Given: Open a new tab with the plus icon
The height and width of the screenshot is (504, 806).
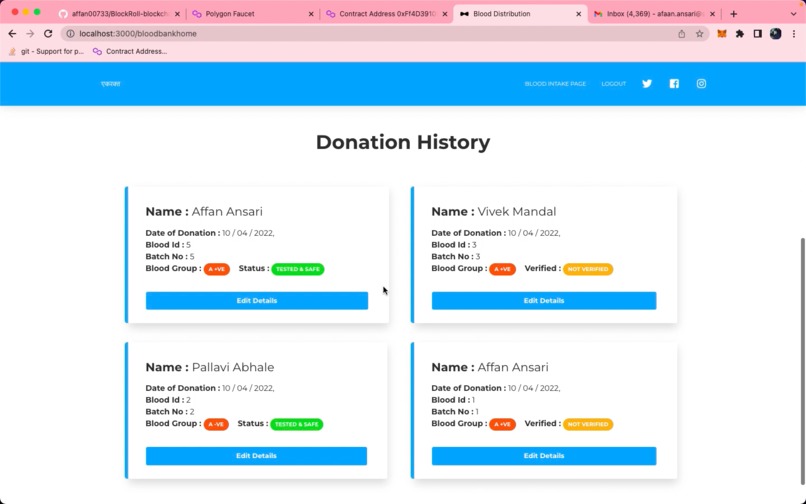Looking at the screenshot, I should click(734, 14).
